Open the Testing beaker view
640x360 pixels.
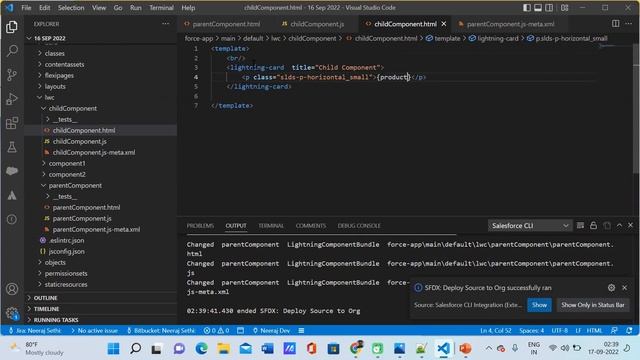12,147
